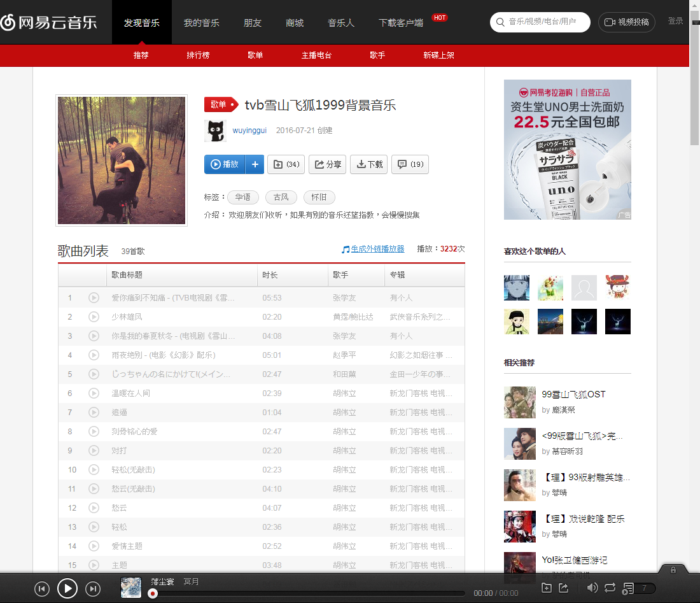Click the 登录 login link
The height and width of the screenshot is (603, 700).
[x=675, y=21]
